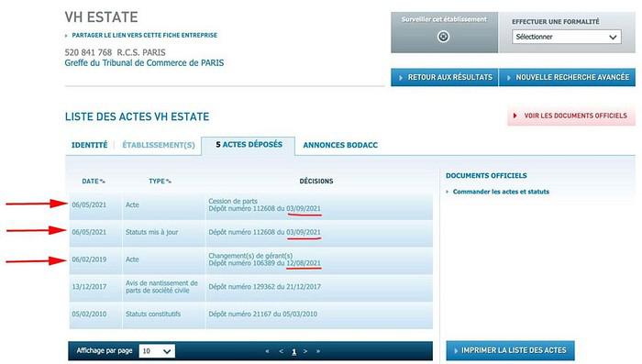Image resolution: width=642 pixels, height=364 pixels.
Task: Open Greffe du Tribunal de Commerce de PARIS link
Action: click(x=144, y=62)
